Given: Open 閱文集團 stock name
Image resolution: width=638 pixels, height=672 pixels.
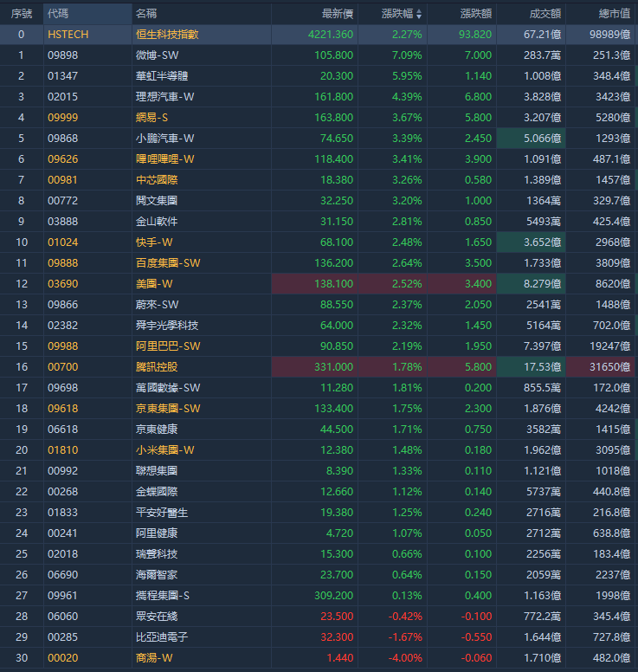Looking at the screenshot, I should (157, 201).
